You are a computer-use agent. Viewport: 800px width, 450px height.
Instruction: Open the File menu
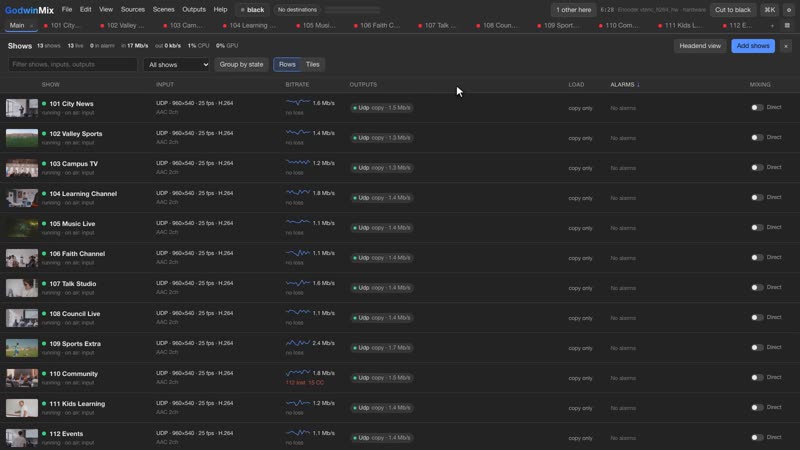point(67,10)
